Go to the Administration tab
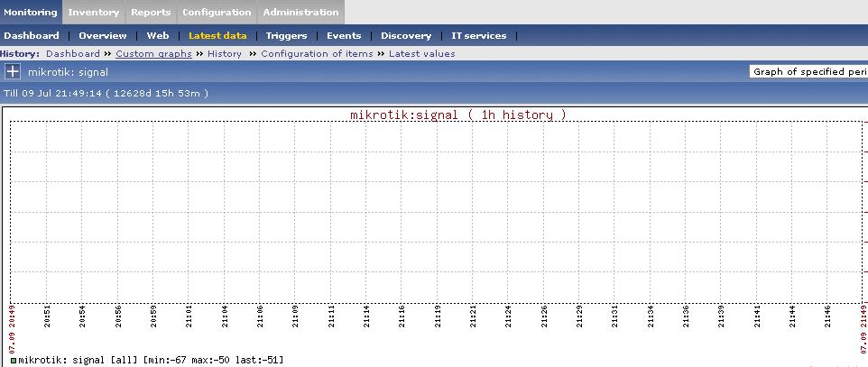 coord(300,13)
